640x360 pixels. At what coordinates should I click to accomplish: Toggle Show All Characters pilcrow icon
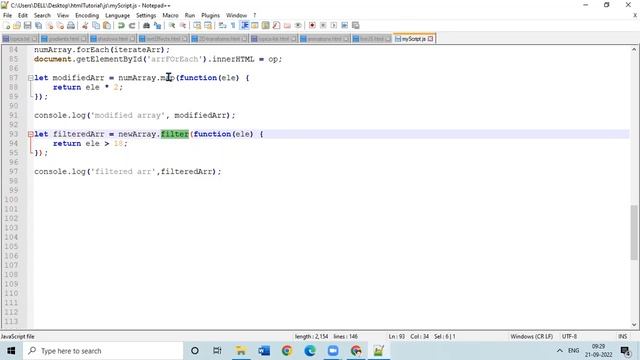click(x=233, y=25)
